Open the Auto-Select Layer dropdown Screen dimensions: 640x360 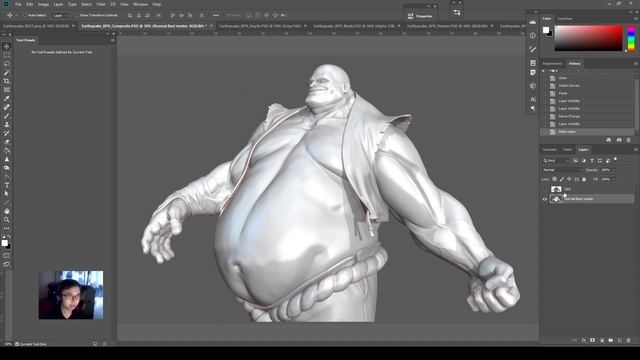tap(60, 16)
